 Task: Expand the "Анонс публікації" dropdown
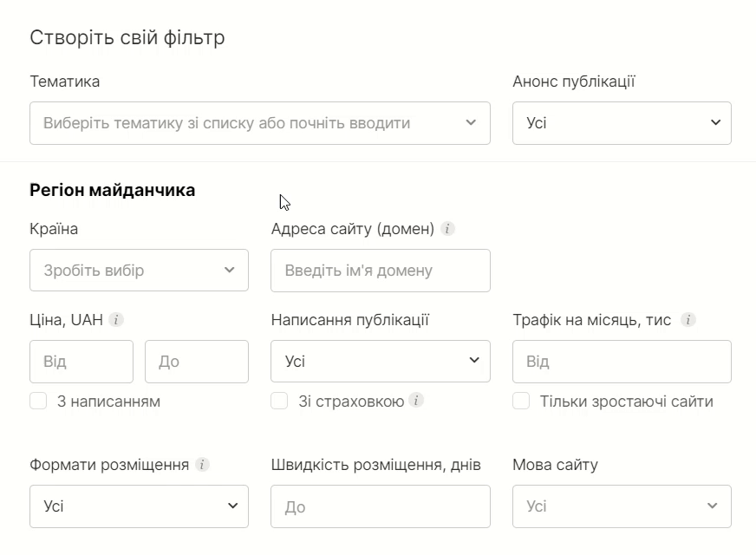tap(621, 123)
